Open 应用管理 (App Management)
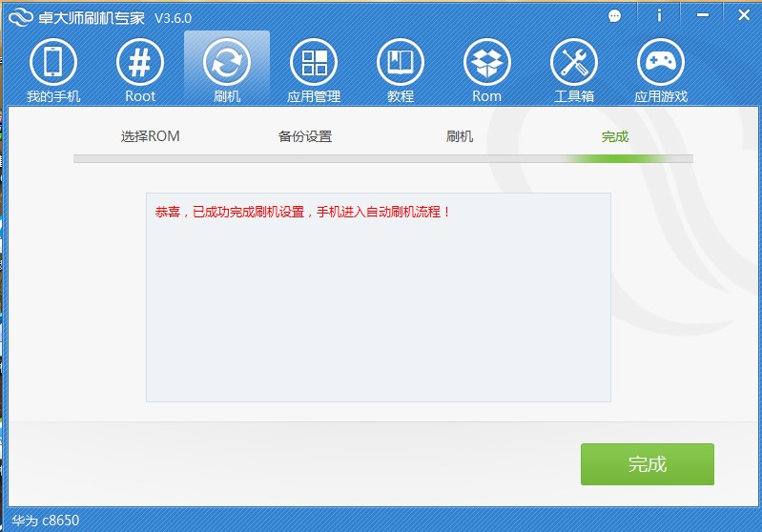 (x=314, y=63)
